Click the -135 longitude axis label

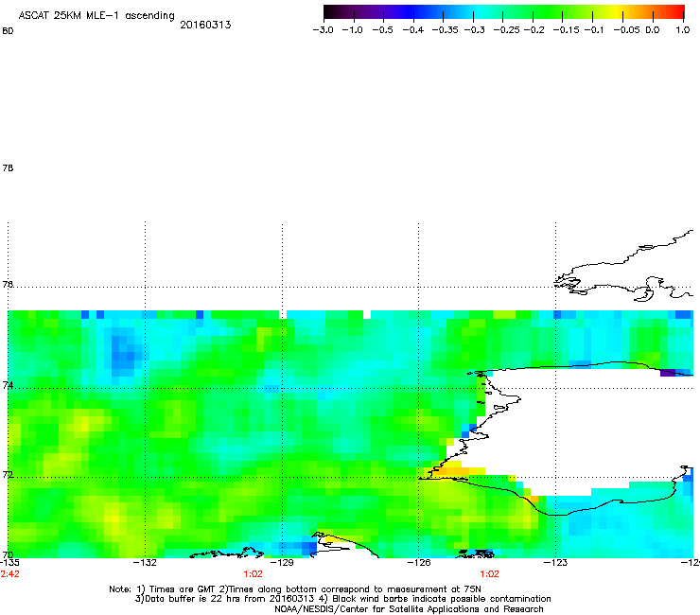(x=9, y=563)
